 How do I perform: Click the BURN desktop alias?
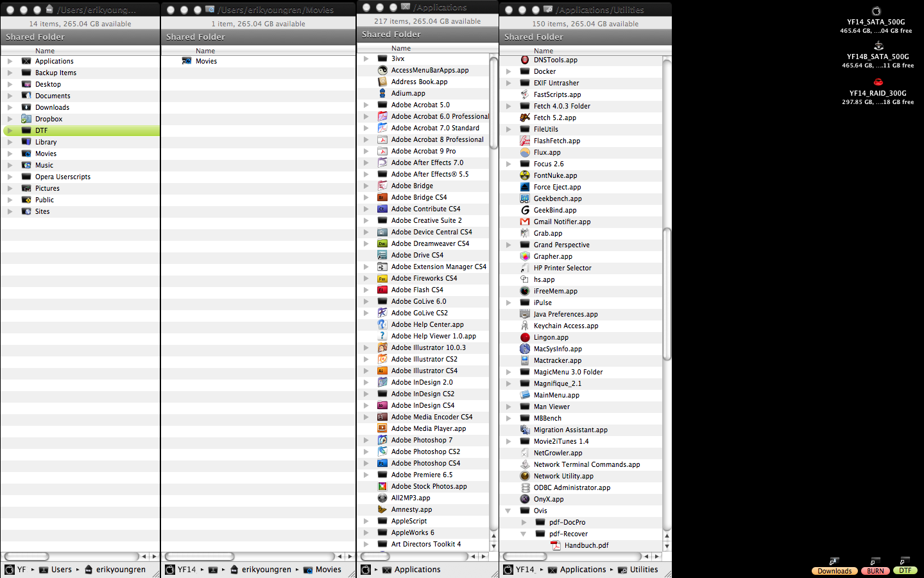(x=875, y=566)
